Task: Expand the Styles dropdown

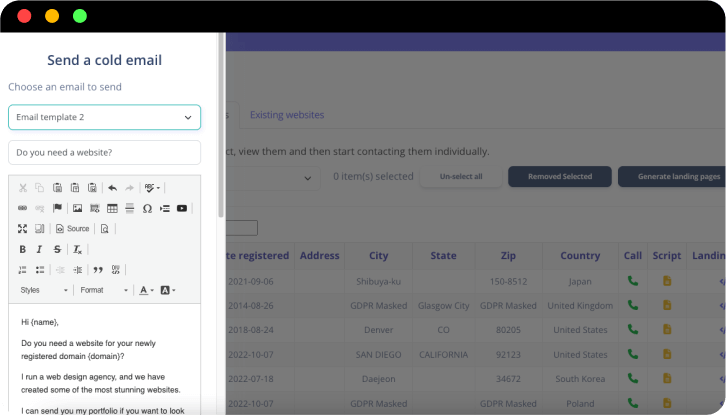Action: coord(44,290)
